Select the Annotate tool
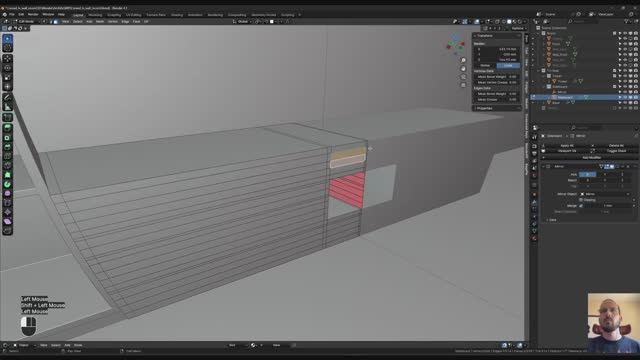 7,98
